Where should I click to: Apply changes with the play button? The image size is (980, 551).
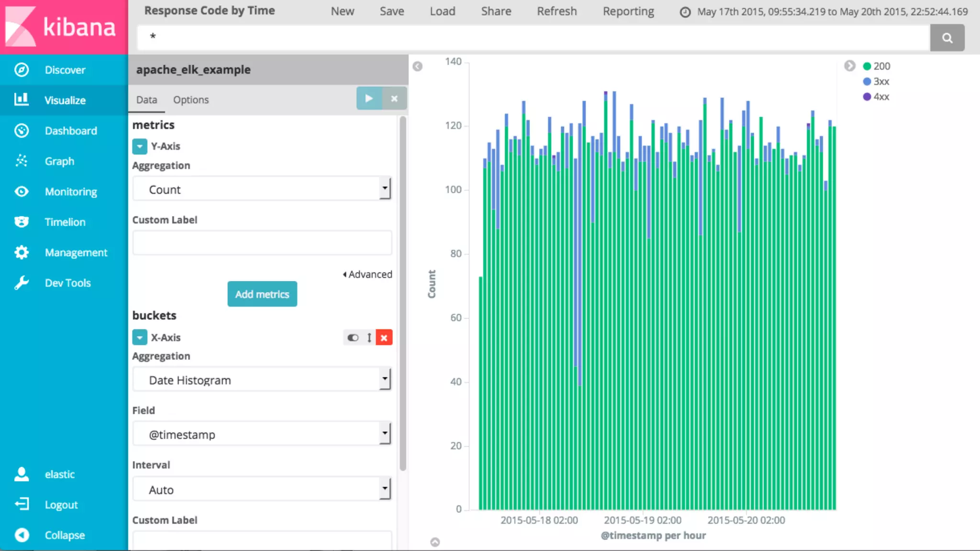coord(369,98)
